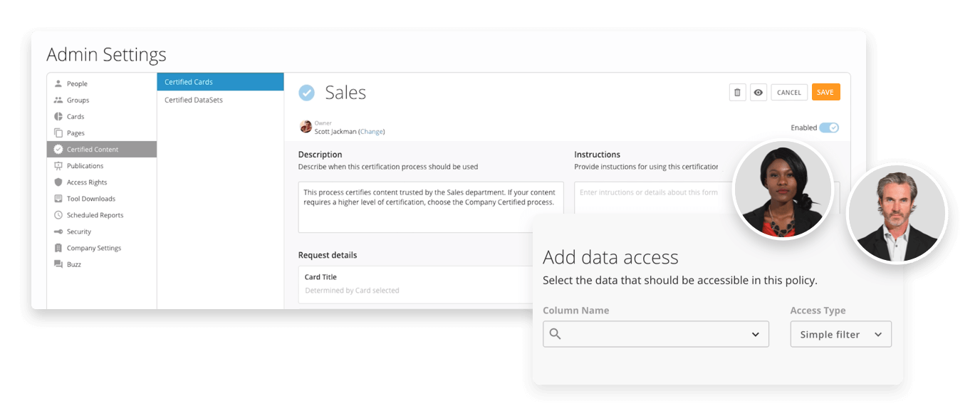
Task: Open the Simple filter Access Type dropdown
Action: (x=840, y=333)
